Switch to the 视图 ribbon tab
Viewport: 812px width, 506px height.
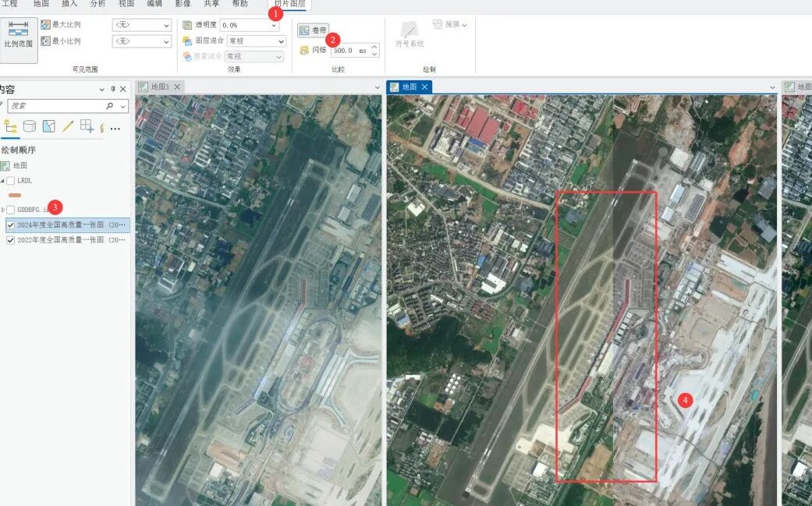click(126, 4)
